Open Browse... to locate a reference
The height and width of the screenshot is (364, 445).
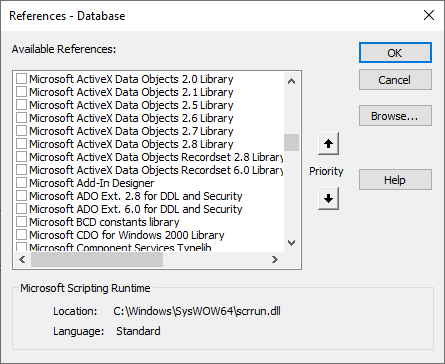pyautogui.click(x=395, y=116)
